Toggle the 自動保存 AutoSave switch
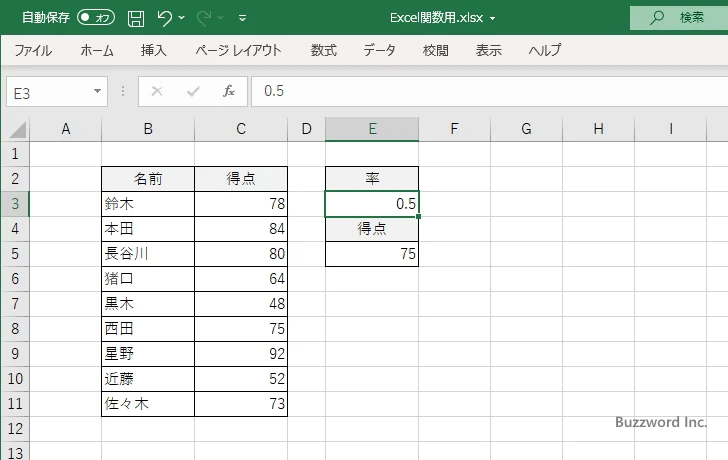This screenshot has width=728, height=460. click(x=96, y=18)
